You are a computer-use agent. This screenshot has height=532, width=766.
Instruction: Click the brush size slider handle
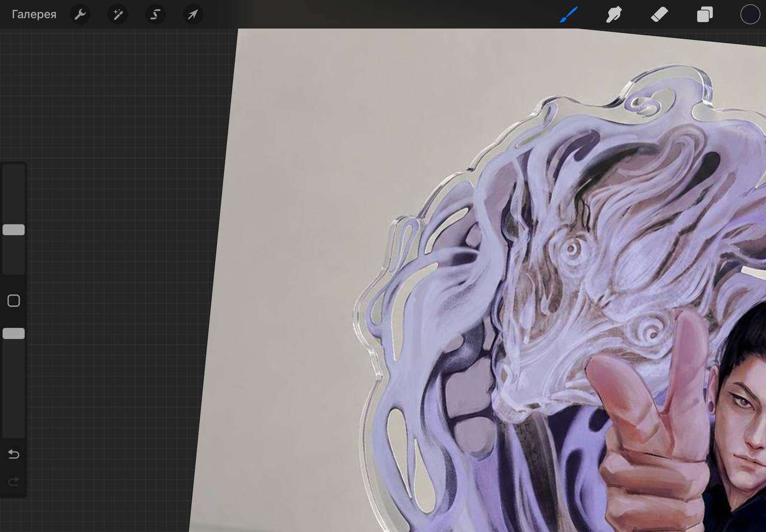14,230
